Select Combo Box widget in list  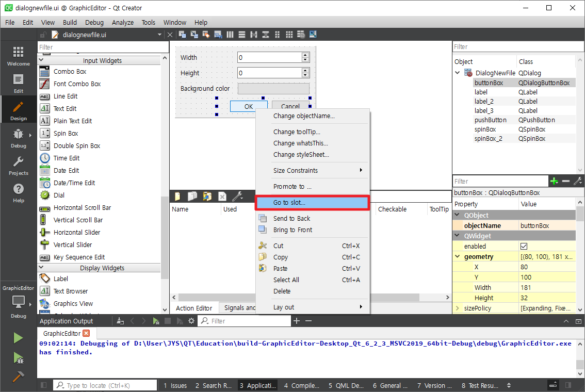(x=99, y=71)
